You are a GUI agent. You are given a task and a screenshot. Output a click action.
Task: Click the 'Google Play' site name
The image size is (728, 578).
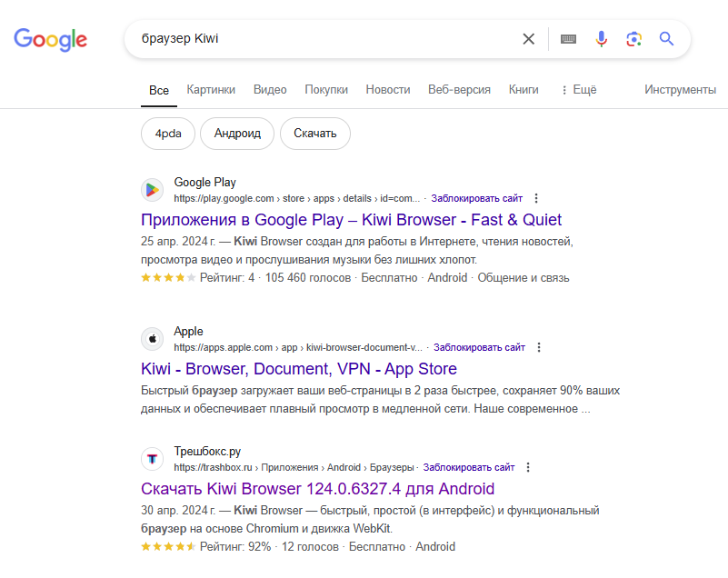[x=204, y=183]
